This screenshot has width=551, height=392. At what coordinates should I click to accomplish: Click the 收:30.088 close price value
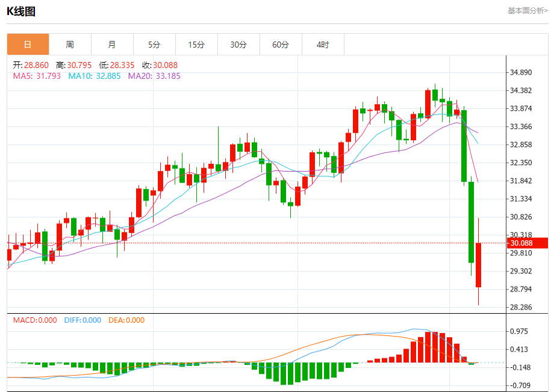pos(160,65)
